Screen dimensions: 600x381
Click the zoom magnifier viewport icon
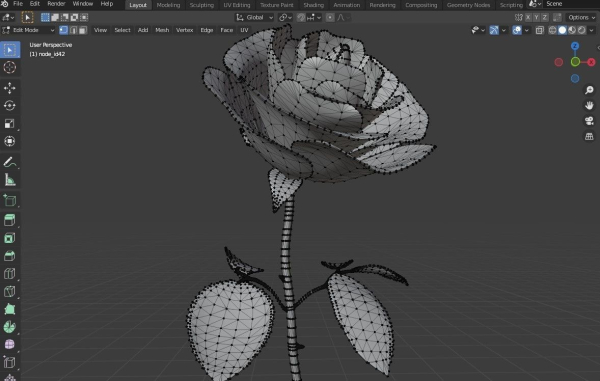pos(589,90)
